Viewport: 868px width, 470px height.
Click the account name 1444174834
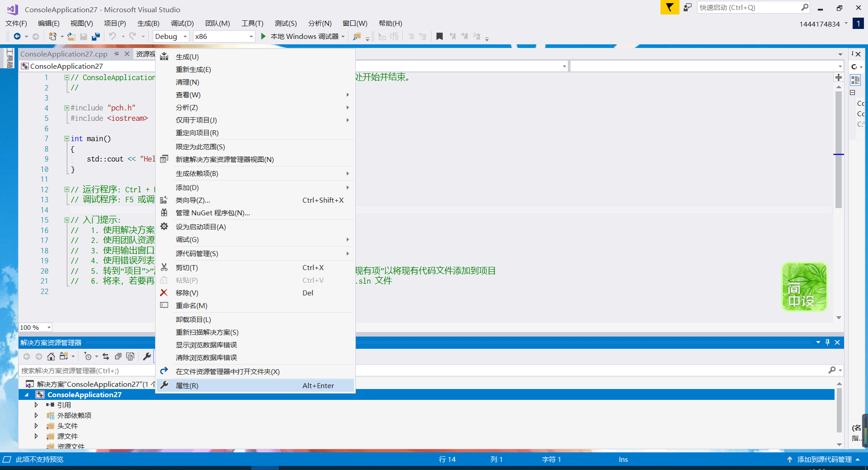819,24
